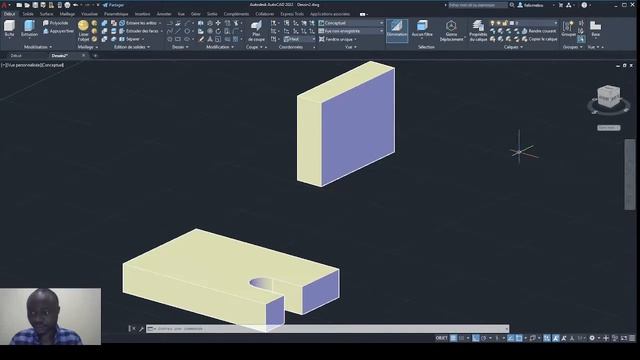
Task: Click the Fenêtre unique viewport button
Action: 338,39
